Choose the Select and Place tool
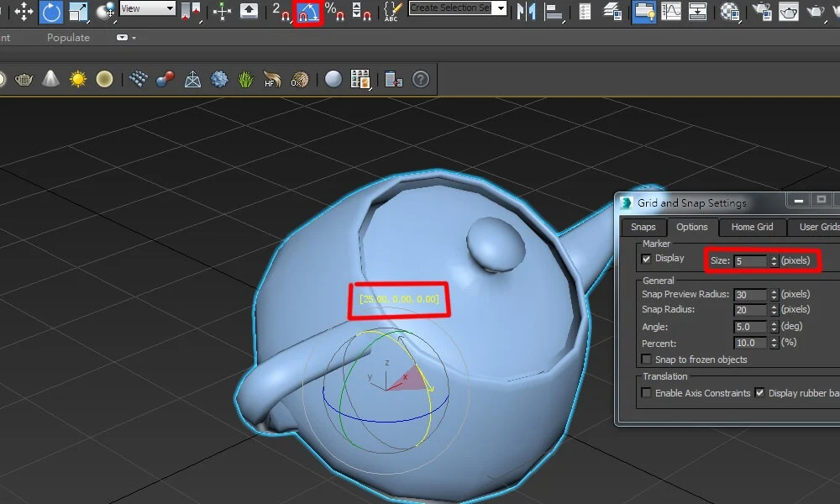The width and height of the screenshot is (840, 504). coord(106,11)
